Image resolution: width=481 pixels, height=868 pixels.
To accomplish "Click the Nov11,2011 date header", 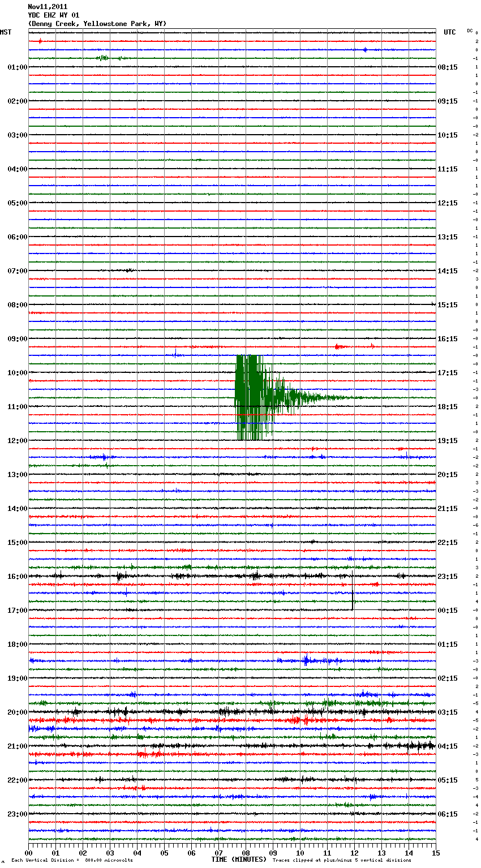I will pyautogui.click(x=48, y=7).
